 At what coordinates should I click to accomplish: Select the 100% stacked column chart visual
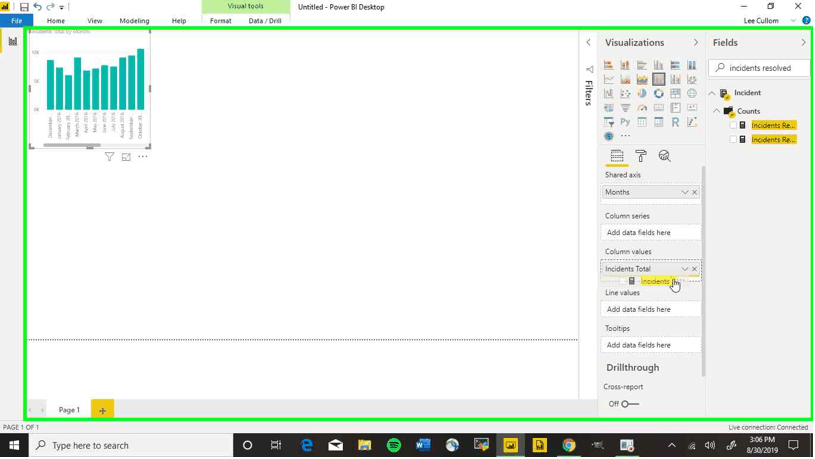coord(692,65)
